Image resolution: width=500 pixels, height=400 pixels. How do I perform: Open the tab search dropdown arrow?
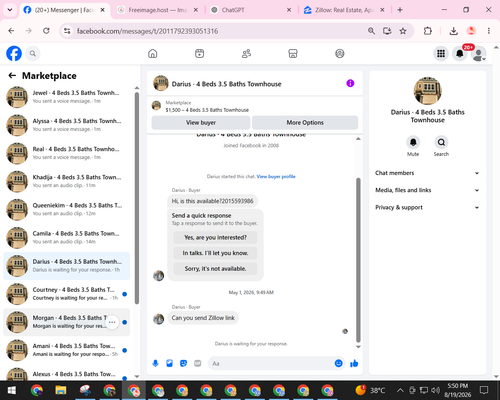point(10,10)
